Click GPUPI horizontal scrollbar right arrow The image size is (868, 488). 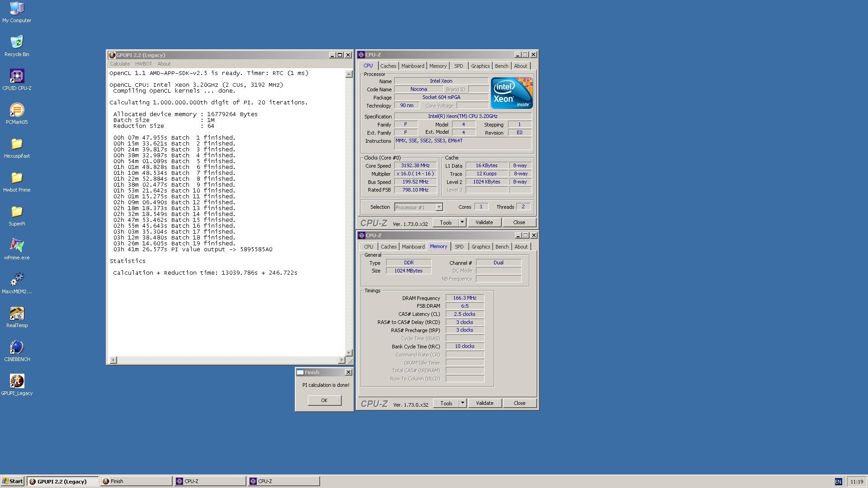341,360
